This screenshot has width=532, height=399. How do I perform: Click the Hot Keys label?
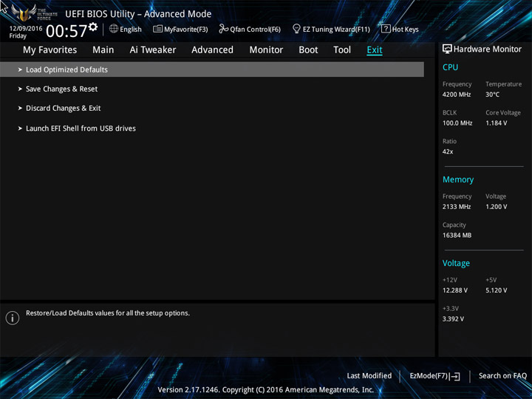pos(405,30)
